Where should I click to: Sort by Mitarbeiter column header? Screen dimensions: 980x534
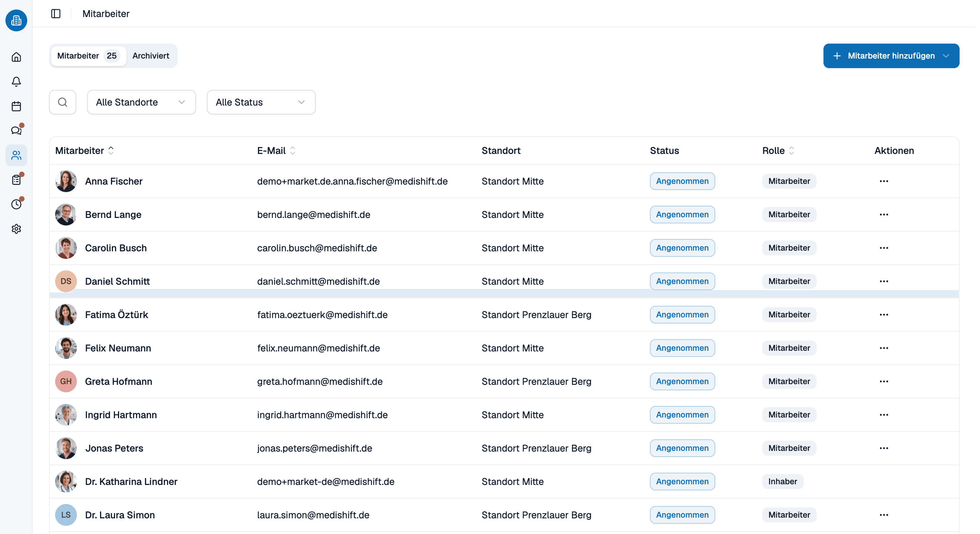coord(84,151)
